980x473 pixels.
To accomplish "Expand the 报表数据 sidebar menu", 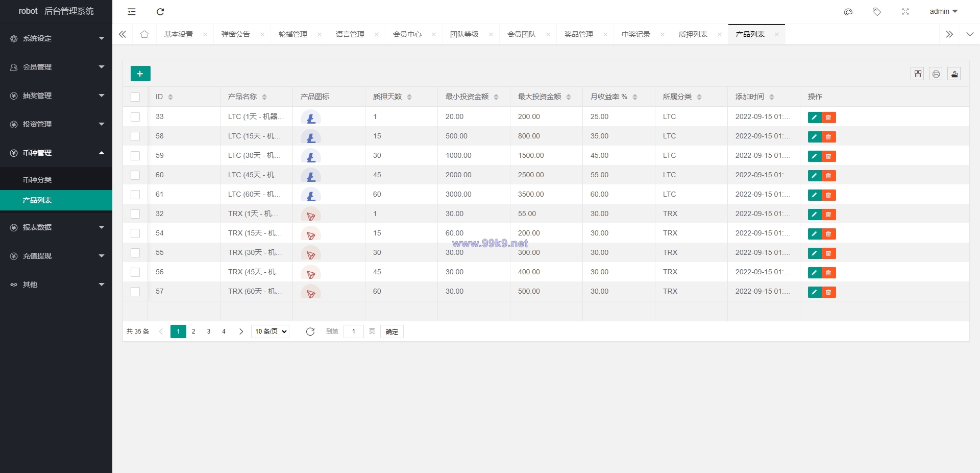I will (x=56, y=227).
